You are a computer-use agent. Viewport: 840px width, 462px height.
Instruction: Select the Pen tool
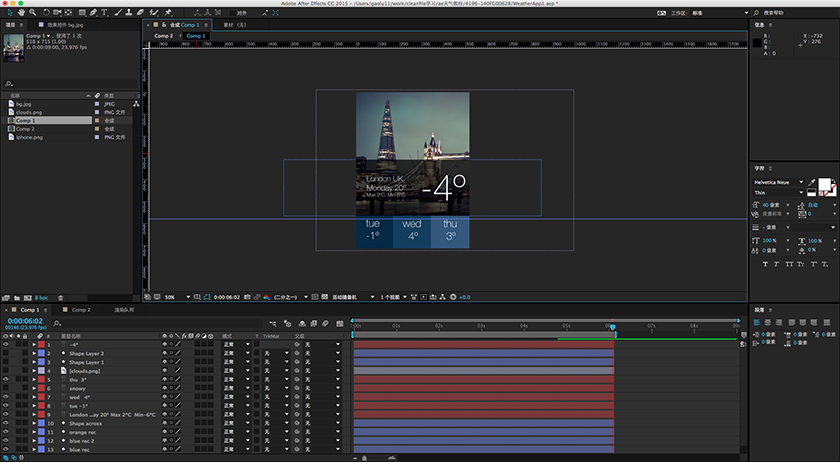[93, 12]
